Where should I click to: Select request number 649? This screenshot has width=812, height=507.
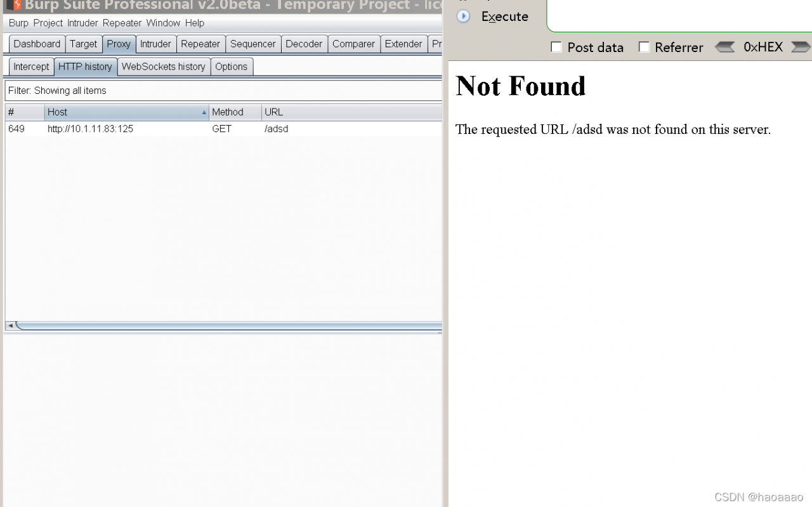click(x=16, y=129)
